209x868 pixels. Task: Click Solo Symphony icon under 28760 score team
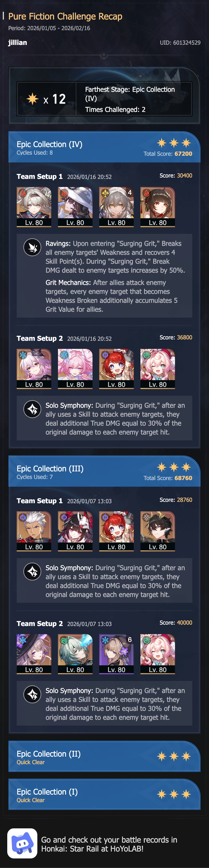32,572
